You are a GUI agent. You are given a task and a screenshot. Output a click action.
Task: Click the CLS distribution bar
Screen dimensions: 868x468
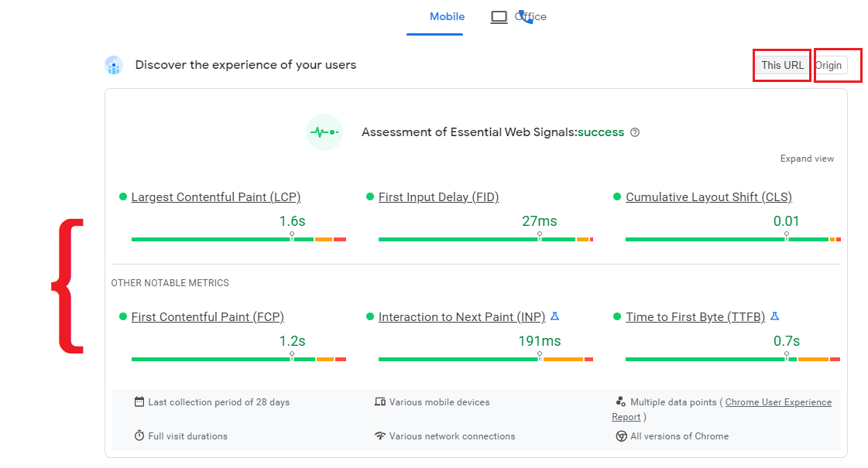(733, 239)
